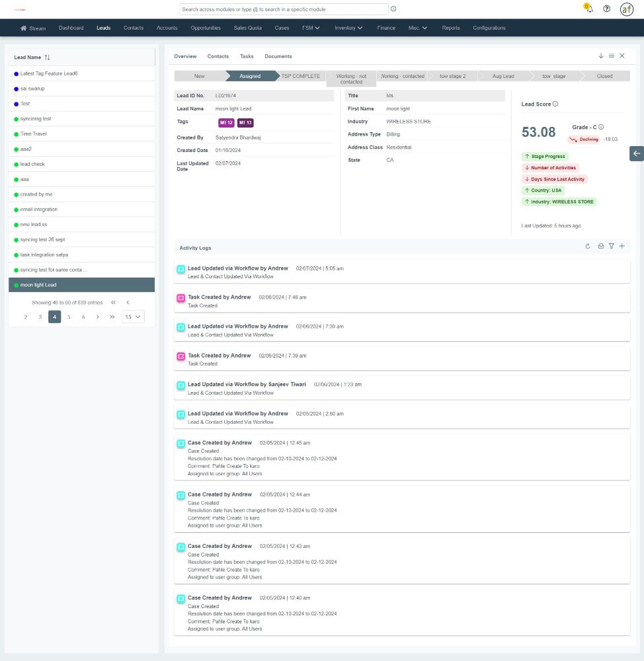This screenshot has height=661, width=644.
Task: Click the left-arrow side panel tab
Action: 636,153
